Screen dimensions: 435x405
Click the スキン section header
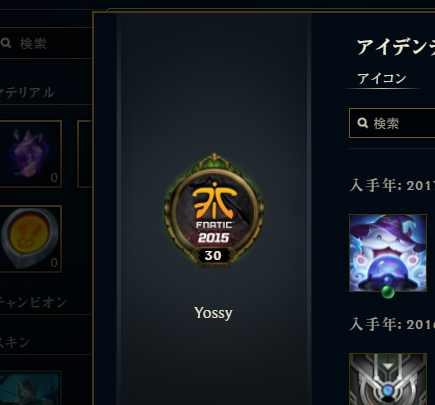pos(15,342)
